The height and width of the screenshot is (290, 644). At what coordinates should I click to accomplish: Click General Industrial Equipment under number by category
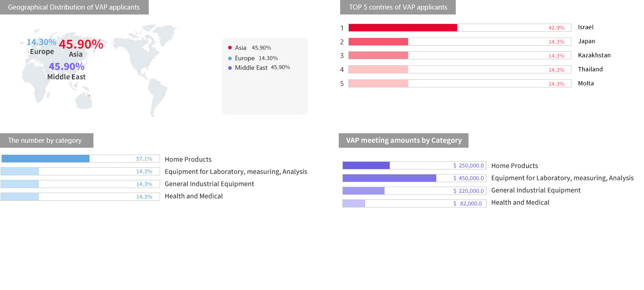[x=209, y=184]
